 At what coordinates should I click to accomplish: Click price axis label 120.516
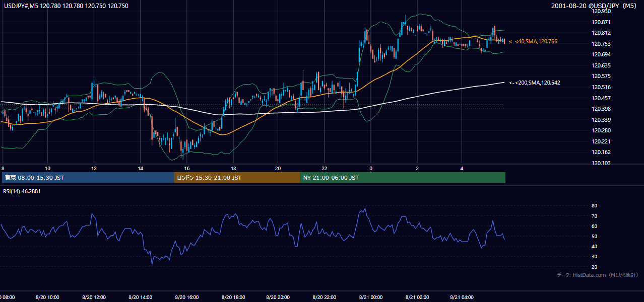tap(601, 87)
